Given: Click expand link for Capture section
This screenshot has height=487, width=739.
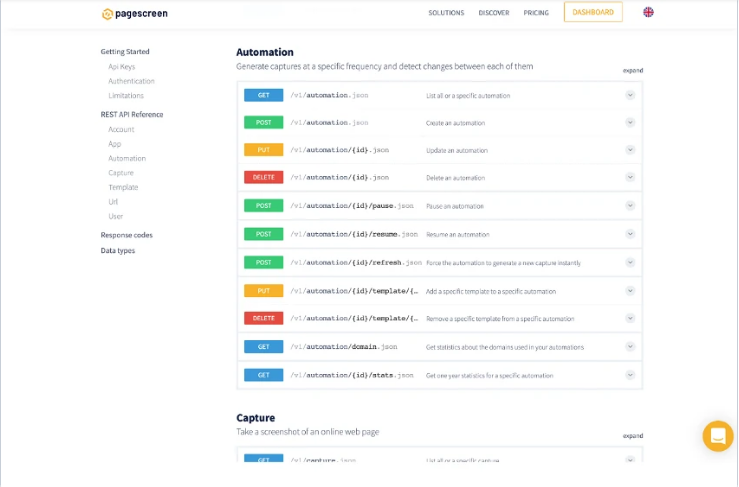Looking at the screenshot, I should tap(633, 436).
